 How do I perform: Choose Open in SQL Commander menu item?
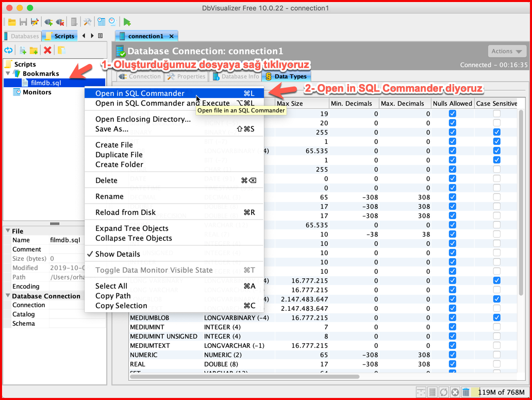pyautogui.click(x=174, y=93)
